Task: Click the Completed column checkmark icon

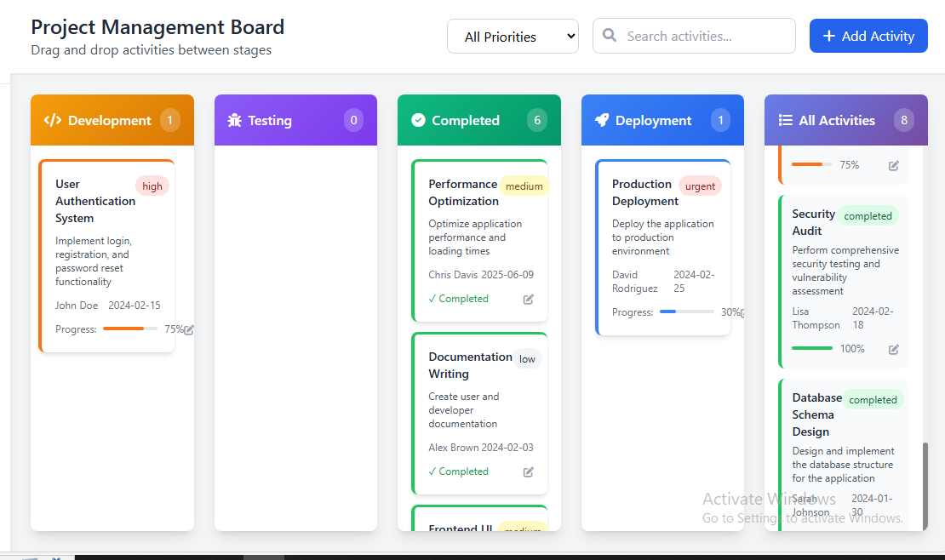Action: pyautogui.click(x=418, y=121)
